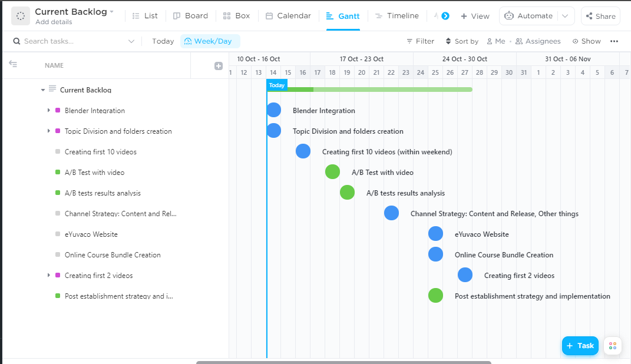Viewport: 631px width, 364px height.
Task: Toggle the Assignees filter
Action: click(538, 41)
